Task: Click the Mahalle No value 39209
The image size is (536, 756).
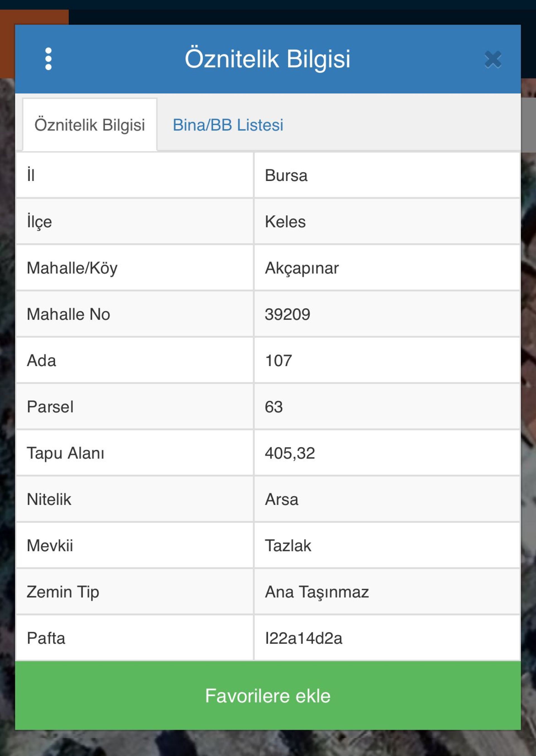Action: click(x=287, y=314)
